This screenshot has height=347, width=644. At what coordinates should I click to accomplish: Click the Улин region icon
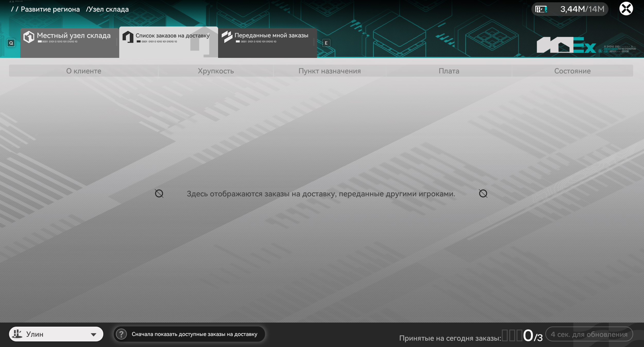[x=18, y=334]
